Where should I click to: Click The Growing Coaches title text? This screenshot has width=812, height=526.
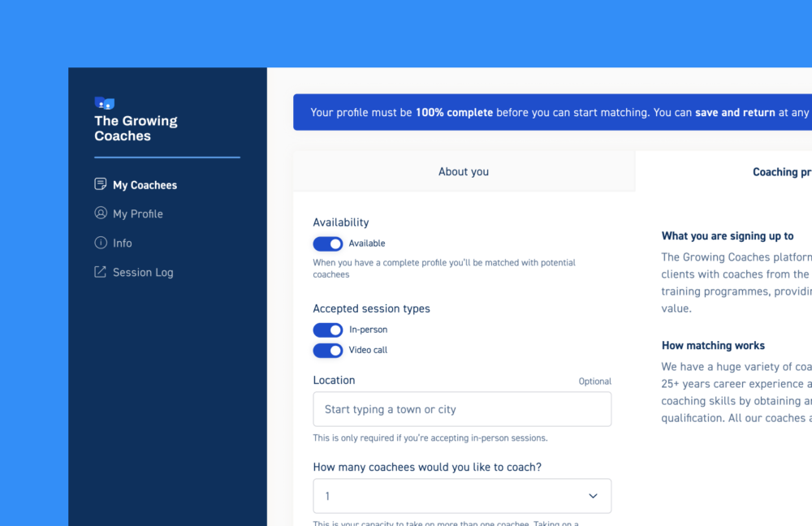coord(136,128)
